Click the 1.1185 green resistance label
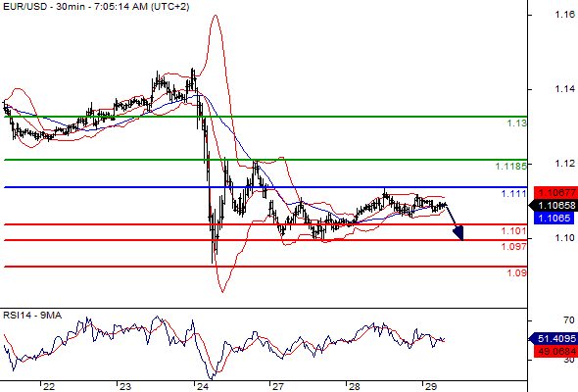 coord(511,167)
